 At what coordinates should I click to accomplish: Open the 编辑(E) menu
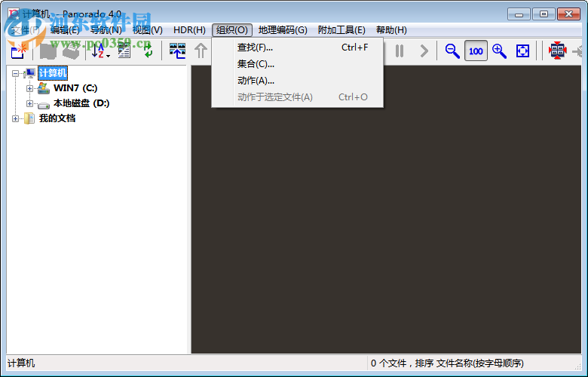click(65, 30)
